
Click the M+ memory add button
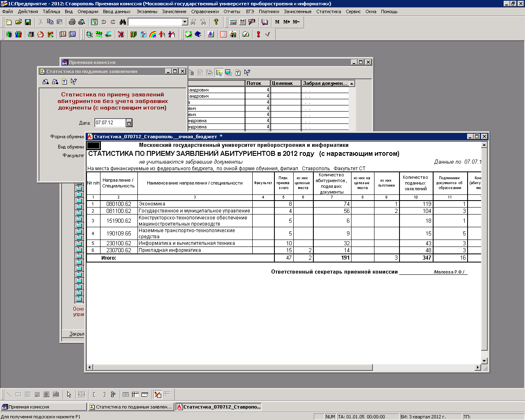(287, 22)
